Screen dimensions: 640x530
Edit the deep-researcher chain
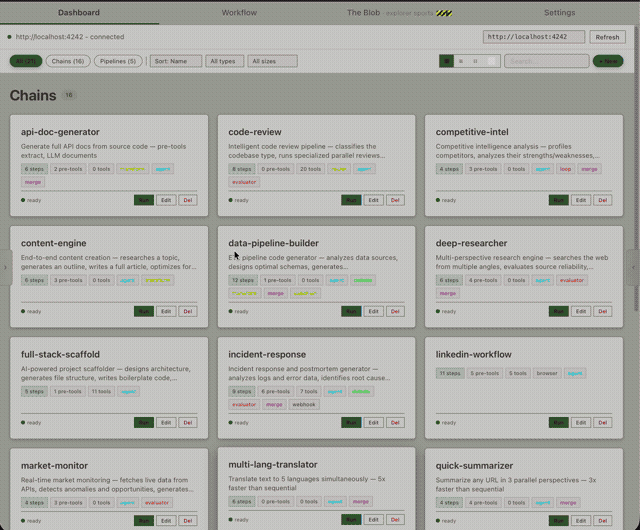[581, 311]
